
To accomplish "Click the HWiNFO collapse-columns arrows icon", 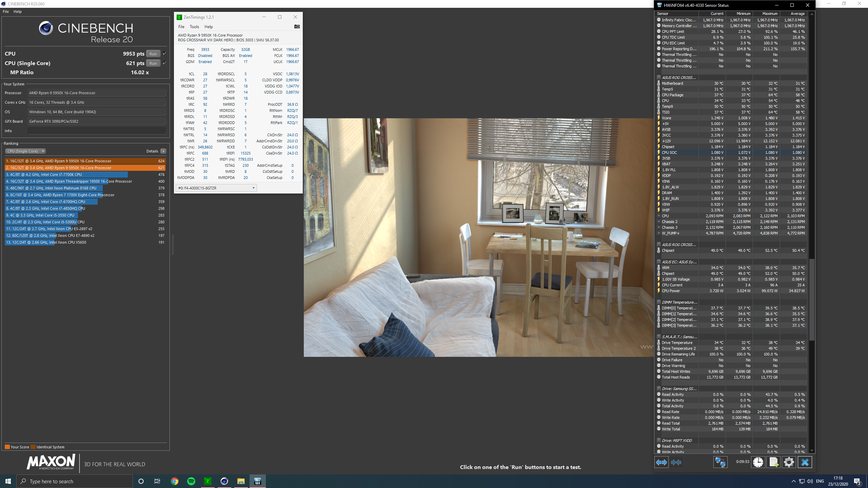I will pyautogui.click(x=676, y=462).
